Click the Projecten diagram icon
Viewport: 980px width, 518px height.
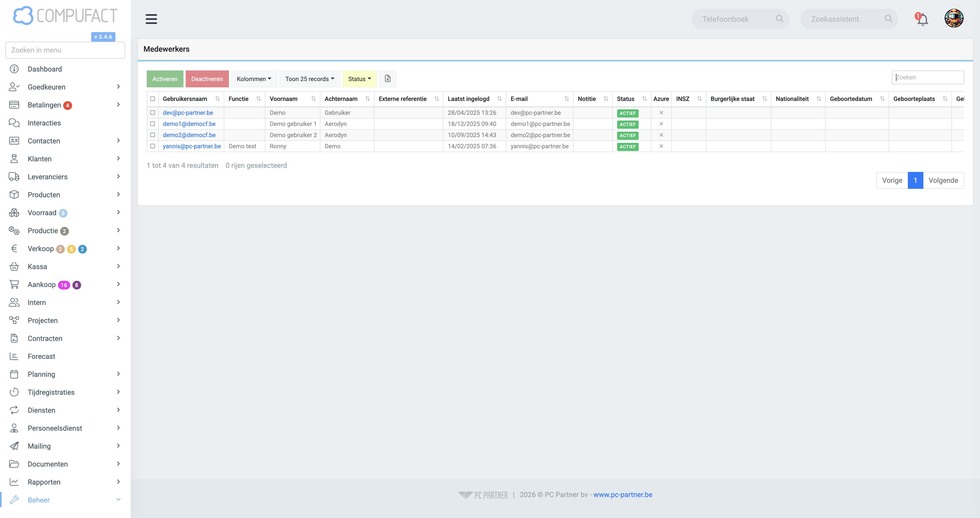[14, 320]
